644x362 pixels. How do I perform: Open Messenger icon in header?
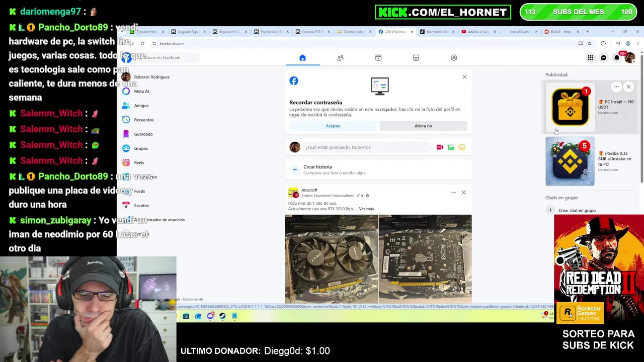(x=604, y=58)
